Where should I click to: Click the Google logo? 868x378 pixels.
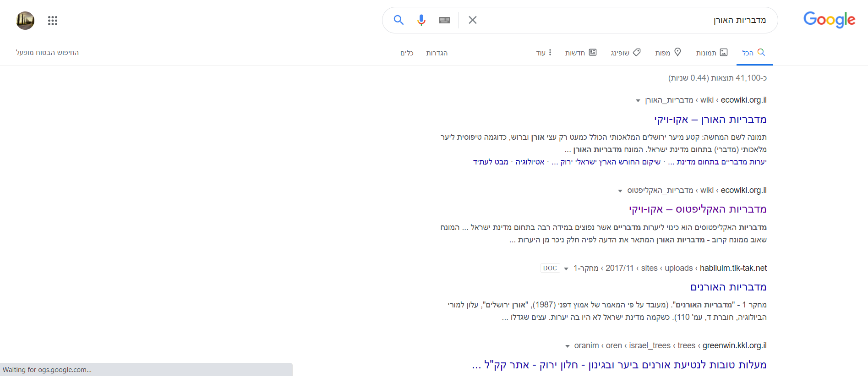[x=829, y=20]
